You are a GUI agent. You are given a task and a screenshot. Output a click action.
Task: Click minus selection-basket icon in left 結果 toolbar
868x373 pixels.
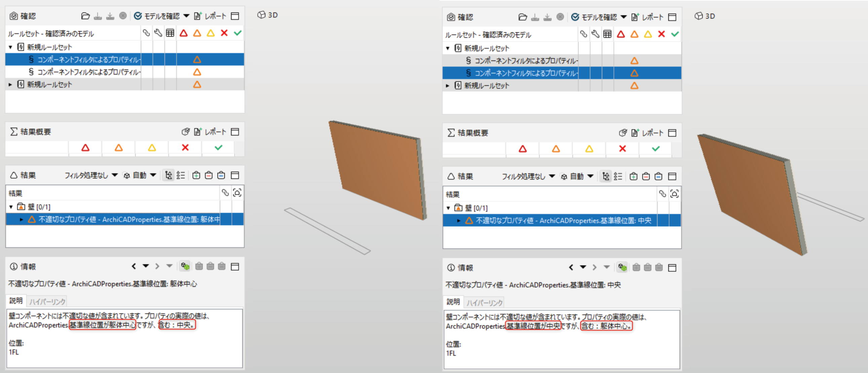click(209, 175)
